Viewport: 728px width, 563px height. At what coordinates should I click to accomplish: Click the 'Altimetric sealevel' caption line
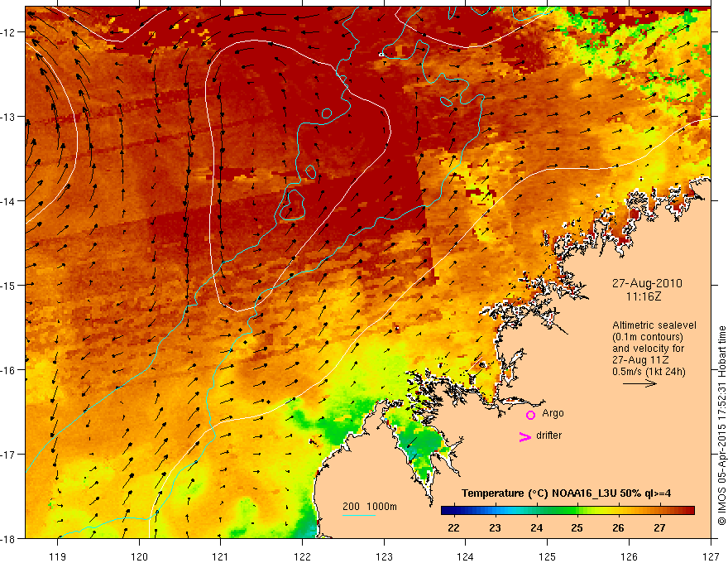pyautogui.click(x=654, y=325)
